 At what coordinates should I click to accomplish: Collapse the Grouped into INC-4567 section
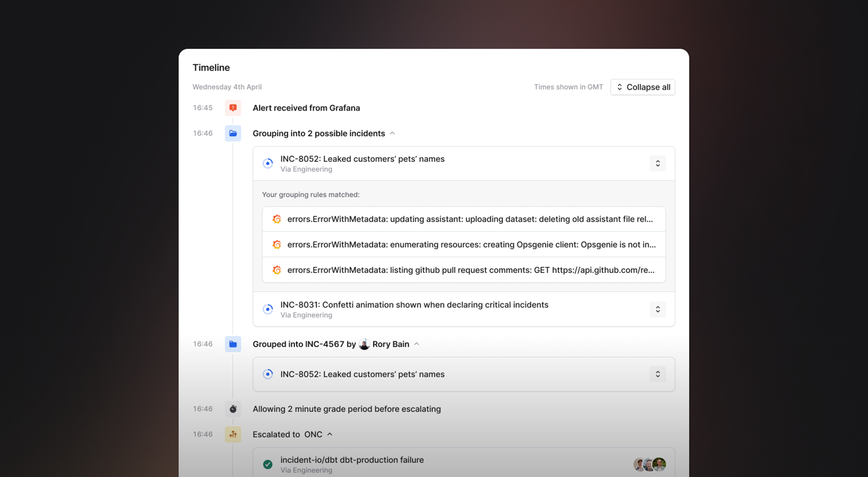(x=417, y=344)
